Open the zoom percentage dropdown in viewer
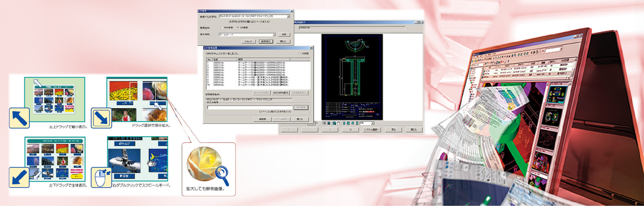Image resolution: width=644 pixels, height=206 pixels. tap(373, 123)
